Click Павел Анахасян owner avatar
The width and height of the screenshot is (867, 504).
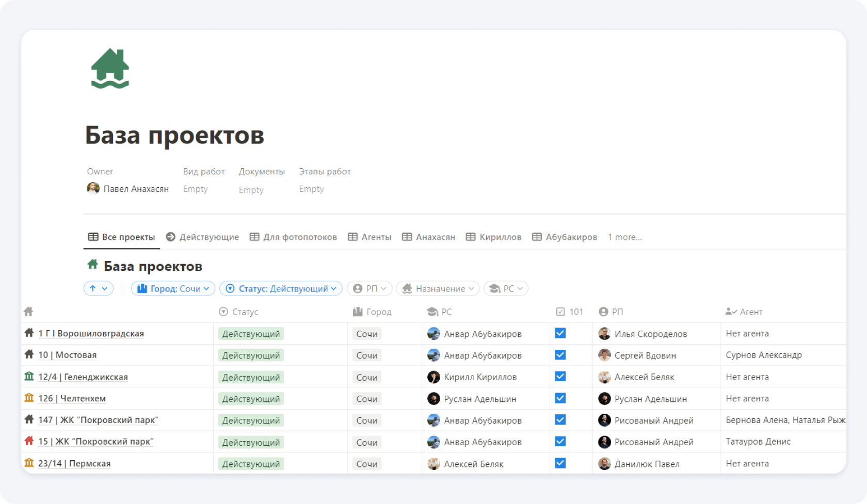click(93, 189)
